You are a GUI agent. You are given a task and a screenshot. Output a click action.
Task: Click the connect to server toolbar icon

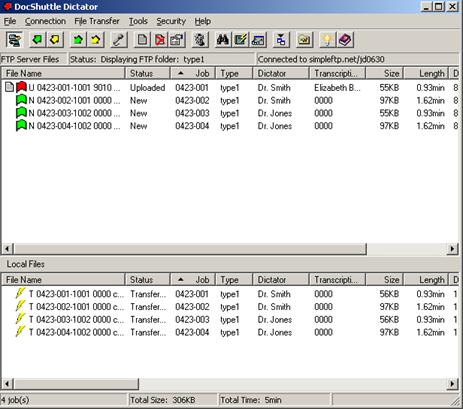point(14,40)
